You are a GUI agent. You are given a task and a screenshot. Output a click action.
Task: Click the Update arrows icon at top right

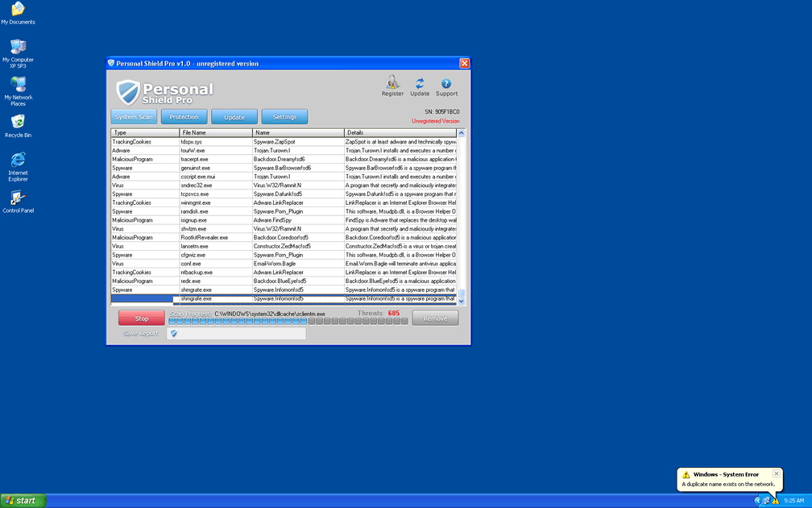[x=420, y=84]
